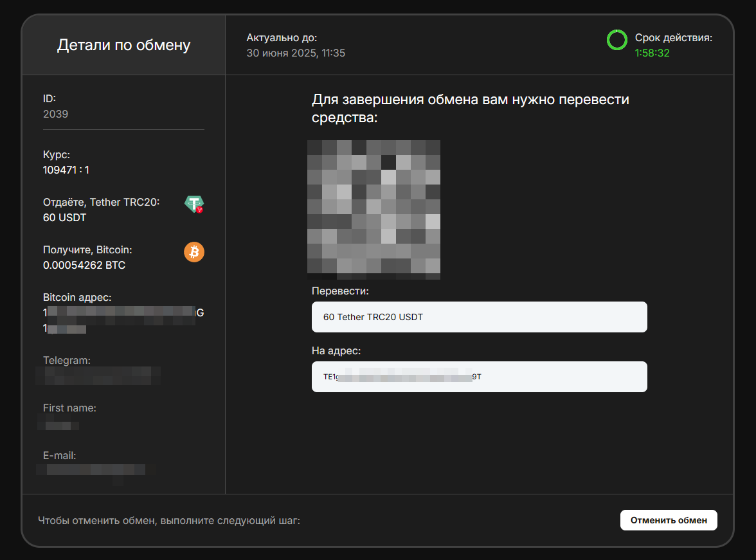Click the cancel instruction text at bottom
The width and height of the screenshot is (756, 560).
tap(168, 520)
